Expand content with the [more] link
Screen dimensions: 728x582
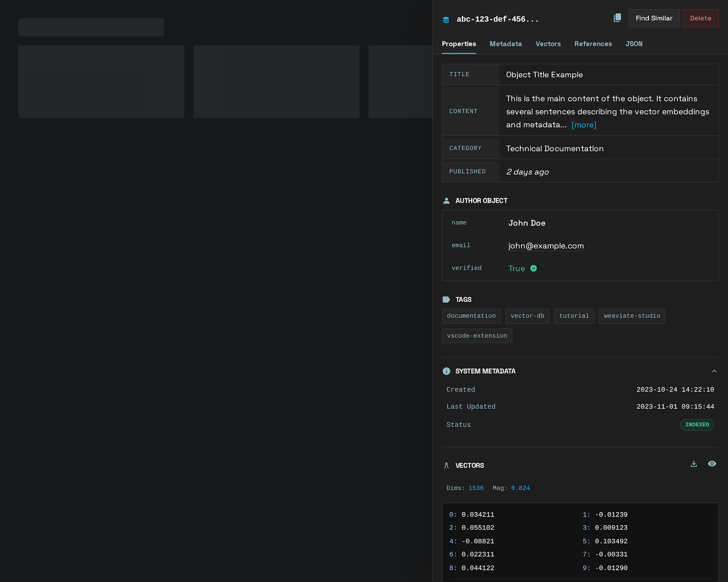584,125
